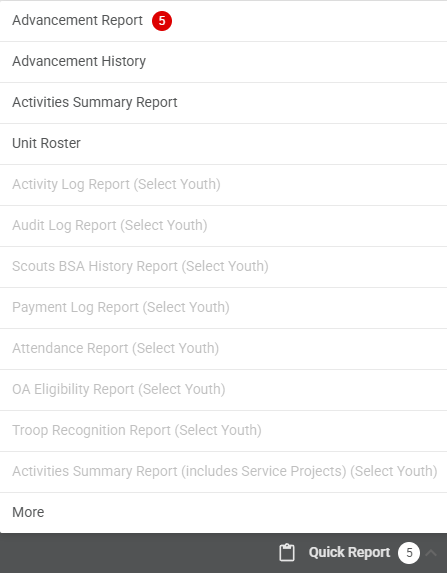Open Advancement History report
Image resolution: width=447 pixels, height=573 pixels.
(223, 62)
